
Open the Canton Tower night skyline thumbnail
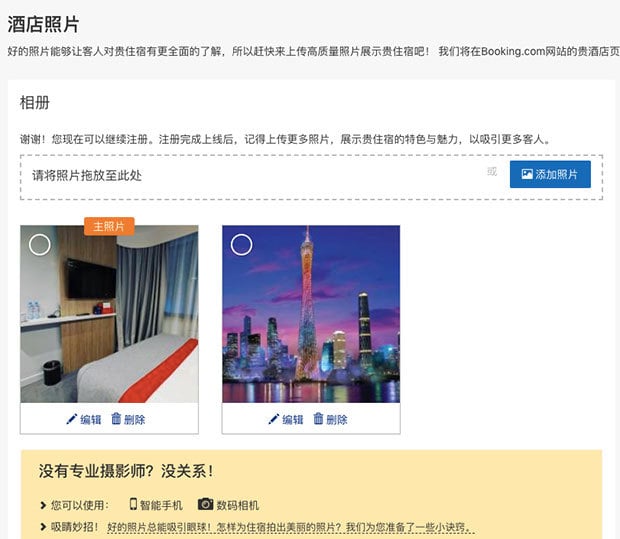click(311, 314)
